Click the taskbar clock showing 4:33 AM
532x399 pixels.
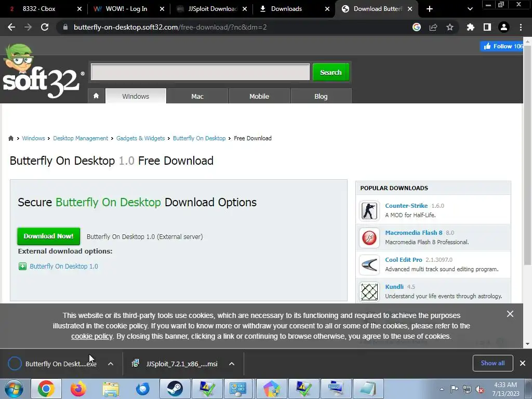(506, 389)
